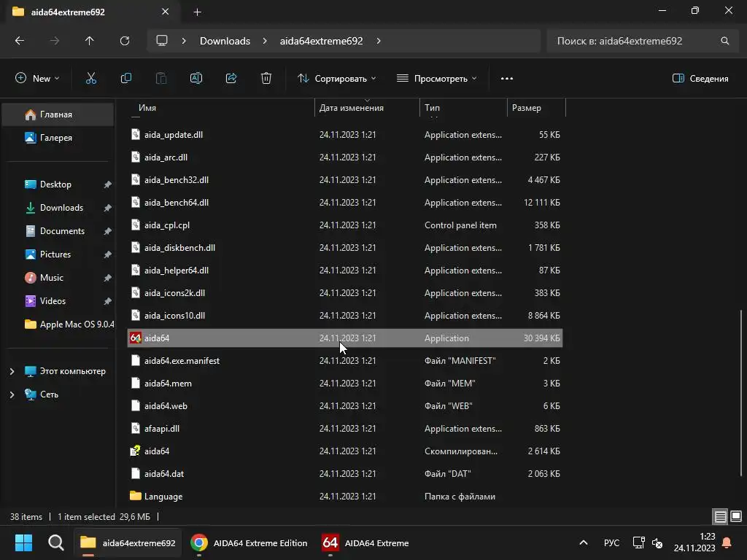Unpin Videos from quick access
The width and height of the screenshot is (747, 560).
[x=108, y=301]
